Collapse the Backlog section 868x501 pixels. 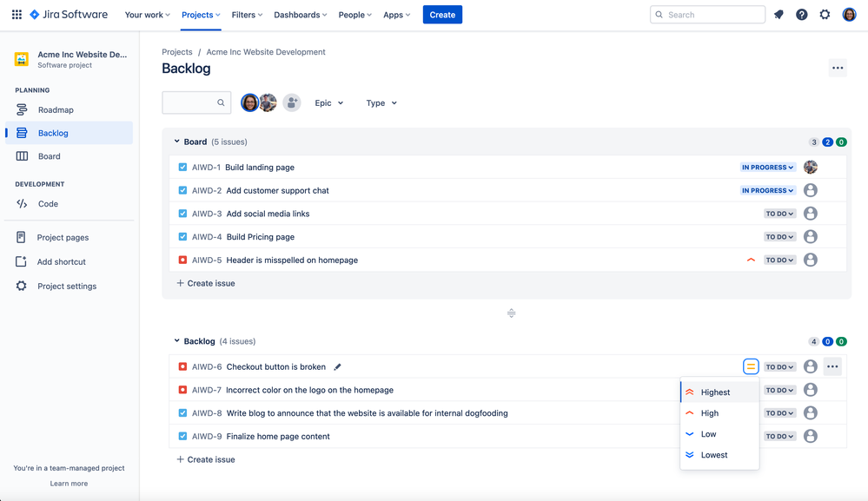coord(176,341)
